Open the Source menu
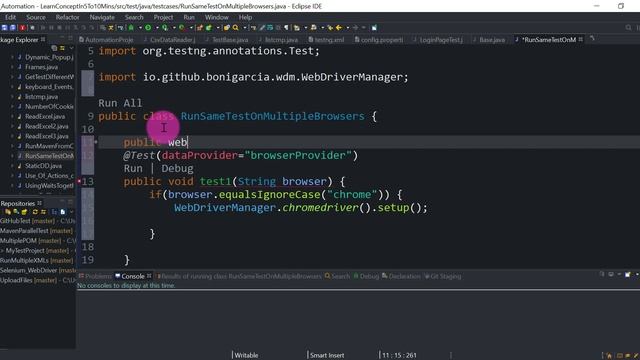640x360 pixels. point(36,17)
